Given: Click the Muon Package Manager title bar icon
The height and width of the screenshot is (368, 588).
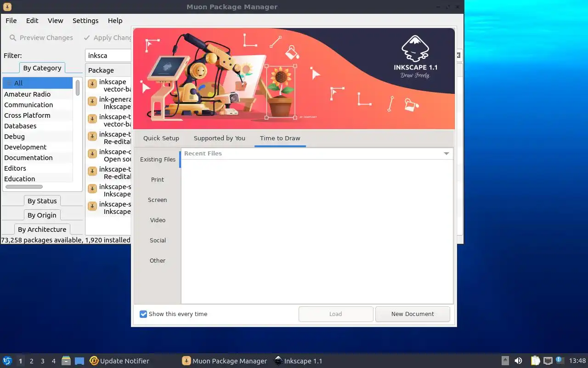Looking at the screenshot, I should click(7, 7).
